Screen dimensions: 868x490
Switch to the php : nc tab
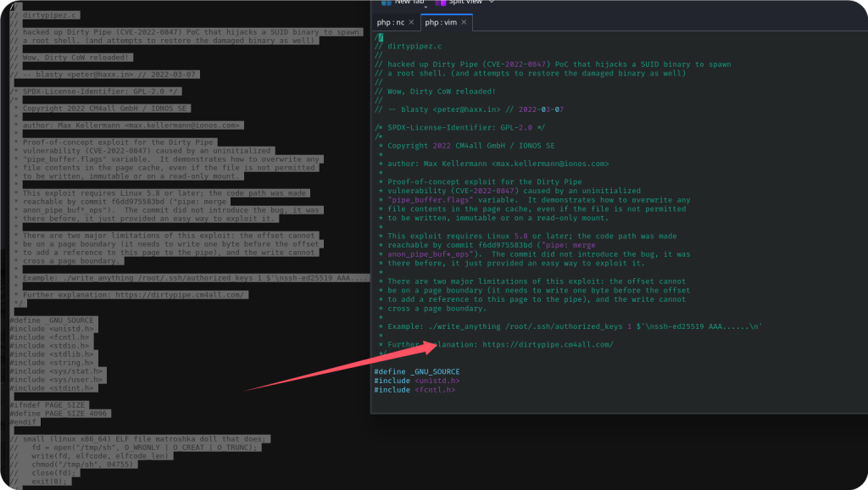click(391, 22)
